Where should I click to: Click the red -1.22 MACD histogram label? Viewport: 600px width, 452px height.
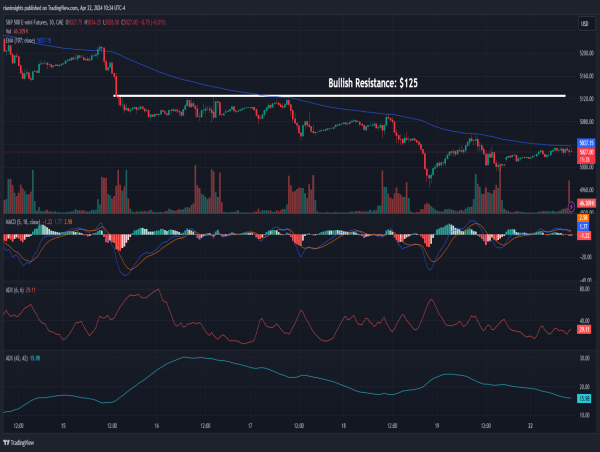pos(584,235)
